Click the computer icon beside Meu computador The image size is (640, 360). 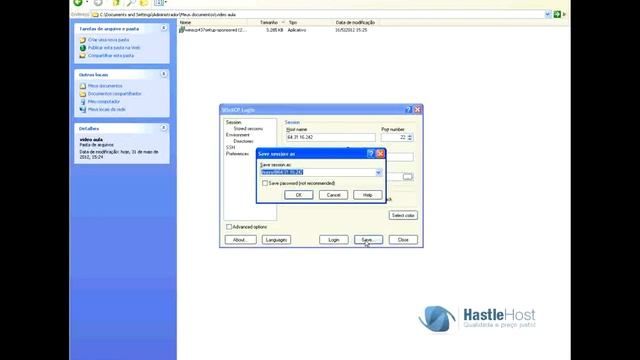pos(83,102)
